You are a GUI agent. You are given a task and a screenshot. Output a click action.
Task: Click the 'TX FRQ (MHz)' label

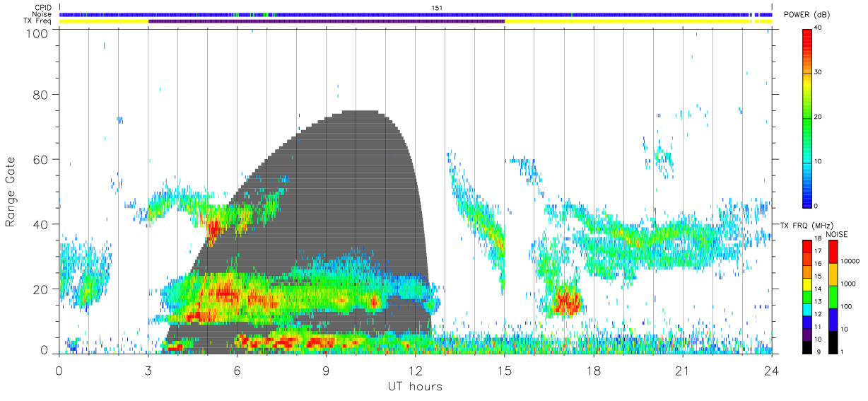[806, 225]
